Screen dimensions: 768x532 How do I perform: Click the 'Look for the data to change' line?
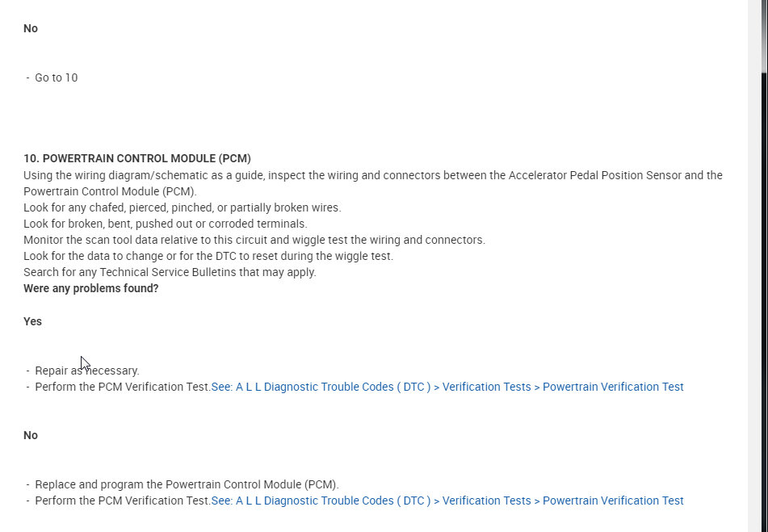(208, 256)
